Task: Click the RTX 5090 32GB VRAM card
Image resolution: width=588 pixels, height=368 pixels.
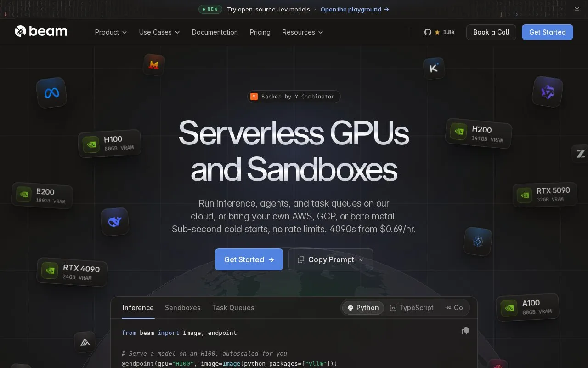Action: pos(545,195)
